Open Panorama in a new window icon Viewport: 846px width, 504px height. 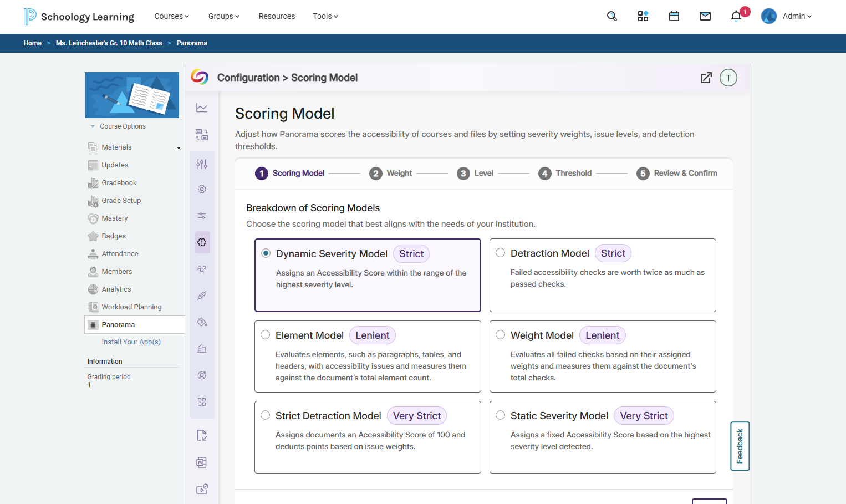706,78
